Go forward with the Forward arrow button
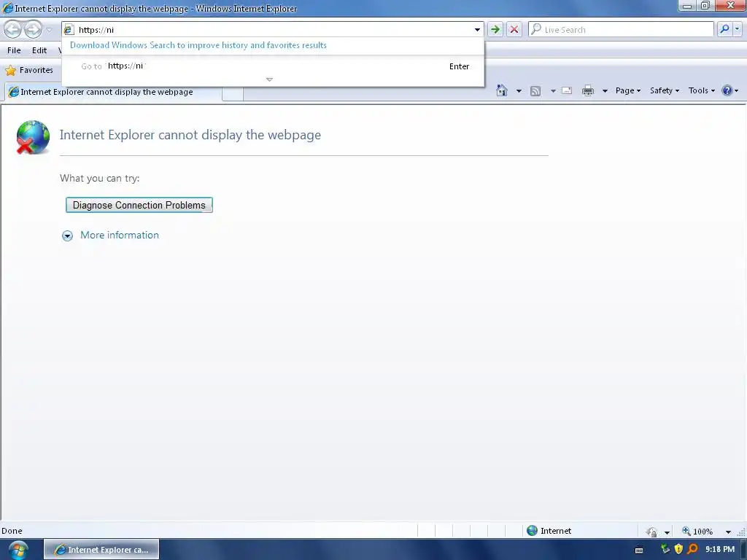Screen dimensions: 747x560 click(33, 29)
